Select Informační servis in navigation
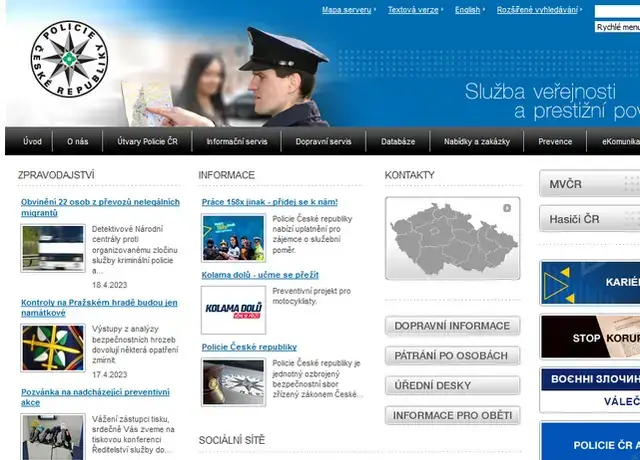 point(237,141)
